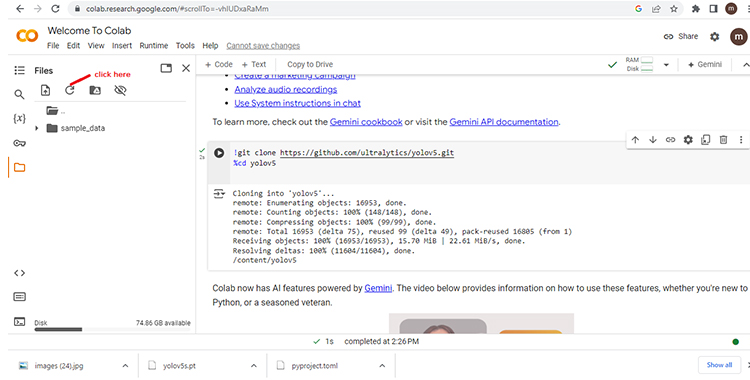Open the File menu
This screenshot has width=750, height=380.
53,45
